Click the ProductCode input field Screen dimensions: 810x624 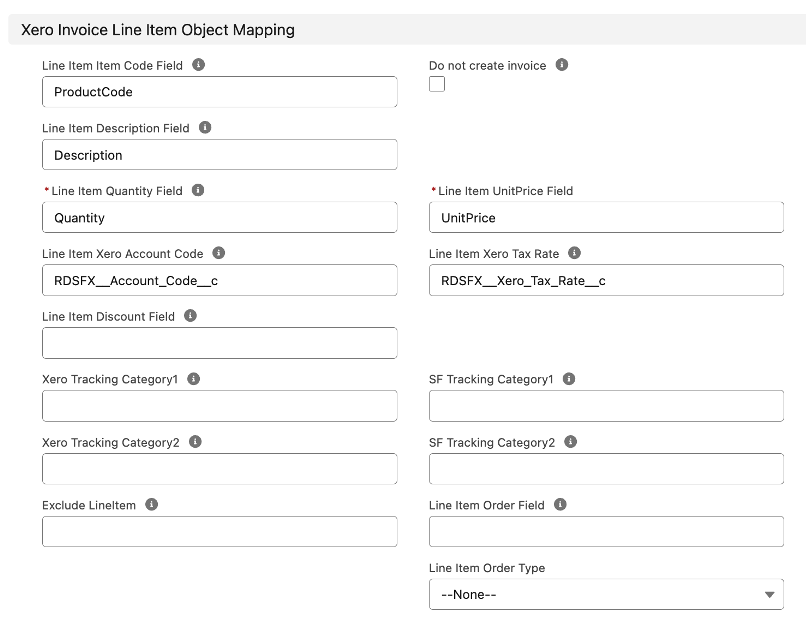[x=220, y=92]
